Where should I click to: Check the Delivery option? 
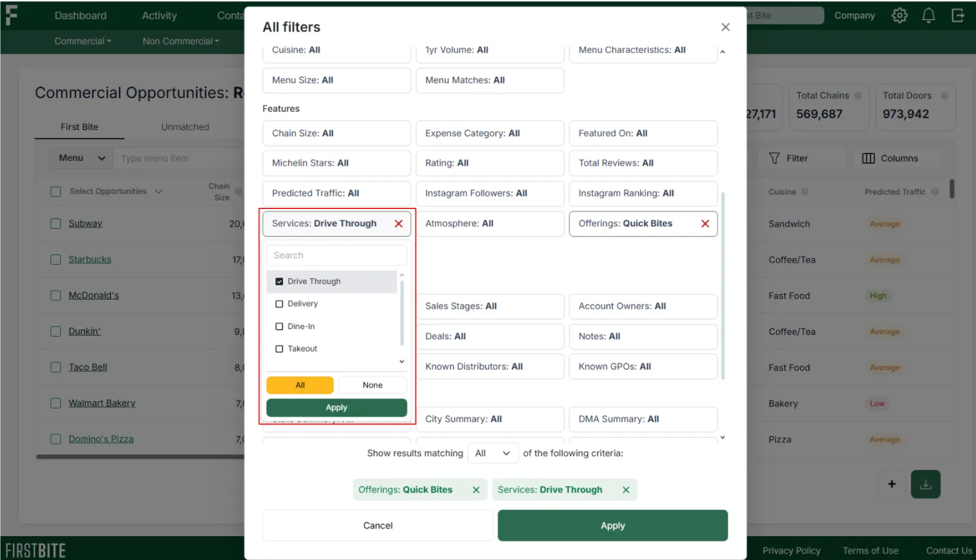(x=279, y=304)
